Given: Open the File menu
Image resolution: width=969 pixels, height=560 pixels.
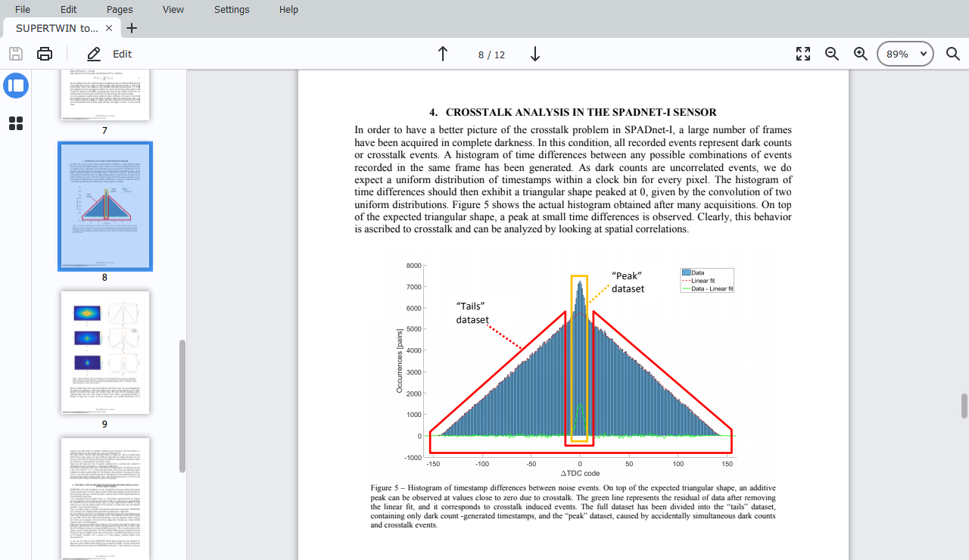Looking at the screenshot, I should pos(23,10).
